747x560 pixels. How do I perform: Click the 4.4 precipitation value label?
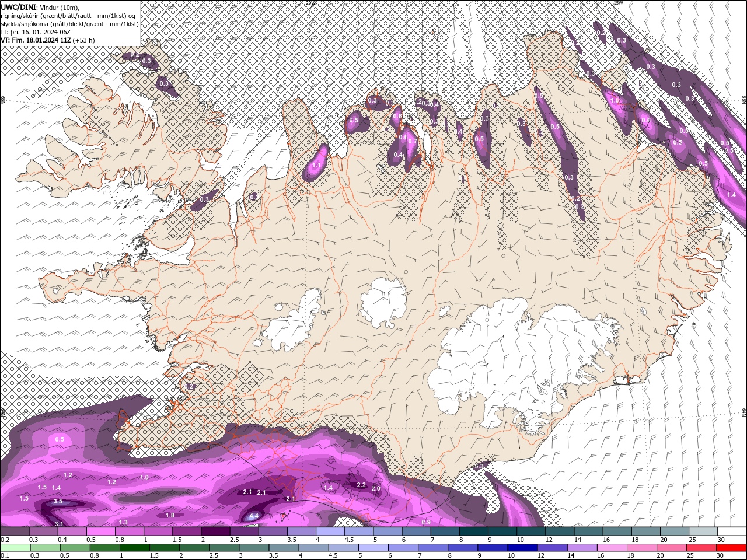click(x=254, y=516)
